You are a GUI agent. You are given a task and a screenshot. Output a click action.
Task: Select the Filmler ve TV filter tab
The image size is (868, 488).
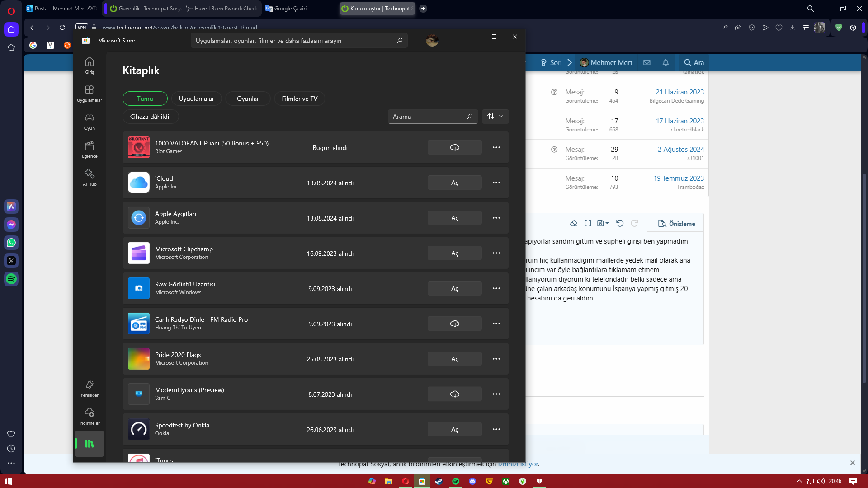pyautogui.click(x=299, y=99)
